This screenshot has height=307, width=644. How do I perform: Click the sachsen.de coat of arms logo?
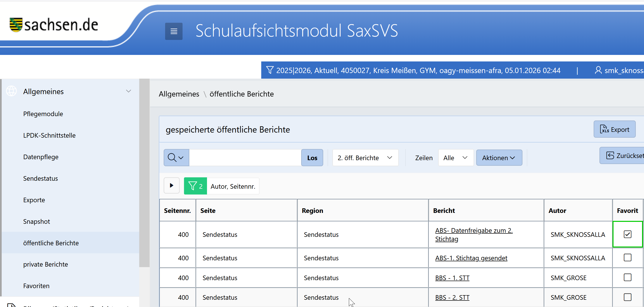(16, 24)
